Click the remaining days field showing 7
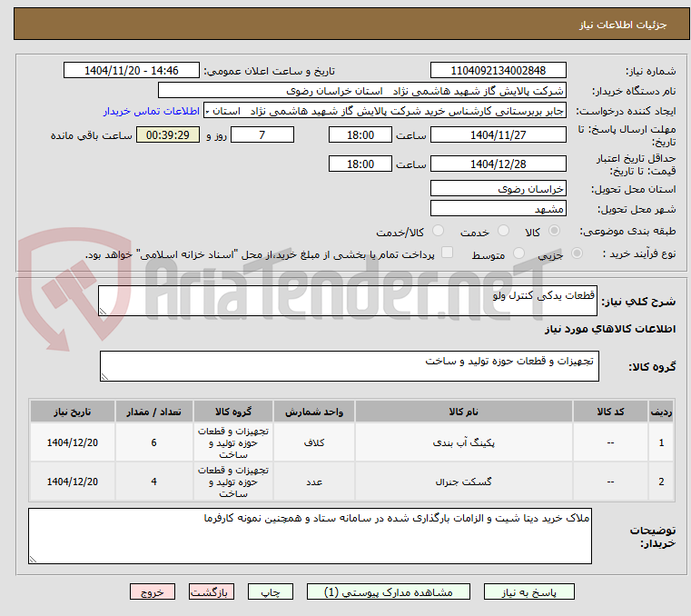691x616 pixels. (x=262, y=135)
